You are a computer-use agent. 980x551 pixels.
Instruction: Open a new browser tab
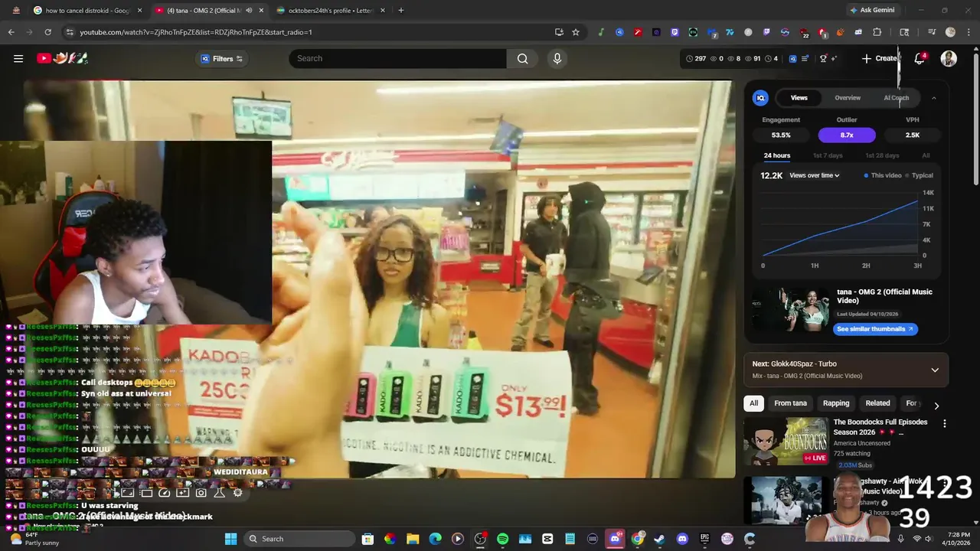click(x=400, y=10)
